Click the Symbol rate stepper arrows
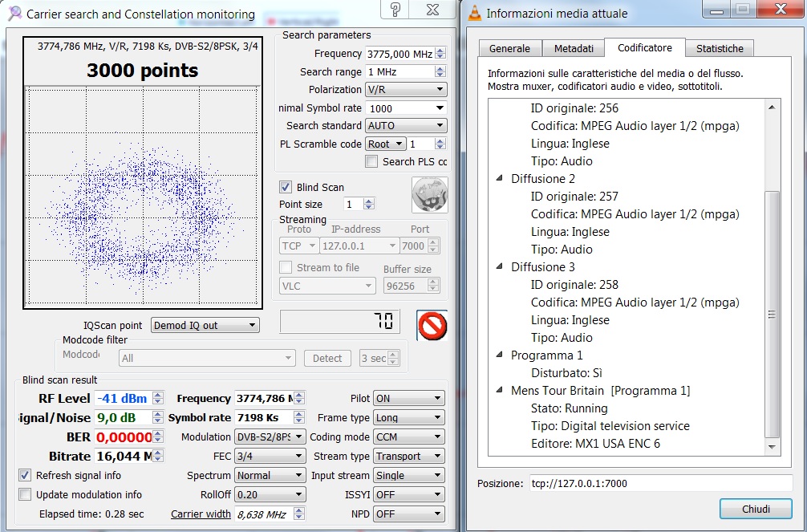The height and width of the screenshot is (532, 807). [x=299, y=418]
